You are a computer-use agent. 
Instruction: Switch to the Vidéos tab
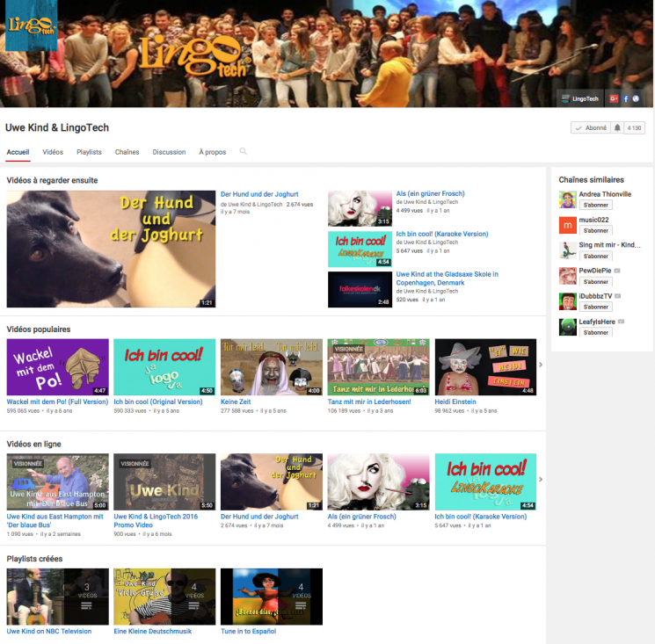(x=53, y=152)
